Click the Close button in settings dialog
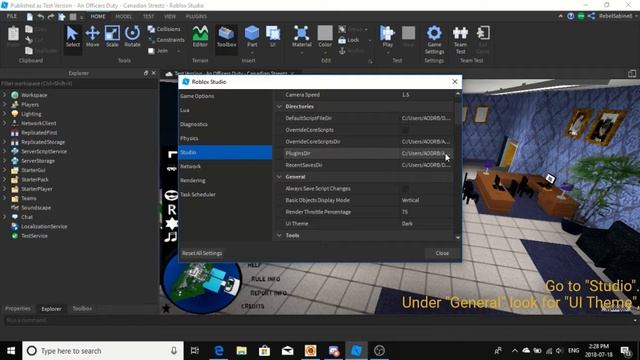The image size is (640, 360). [442, 253]
